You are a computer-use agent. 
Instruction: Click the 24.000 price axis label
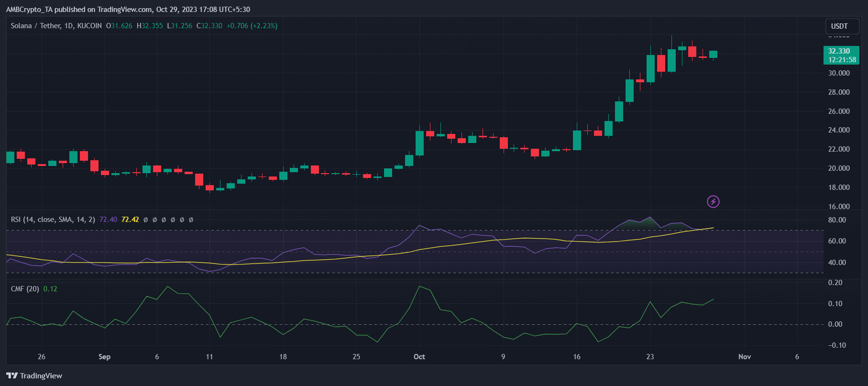click(839, 130)
